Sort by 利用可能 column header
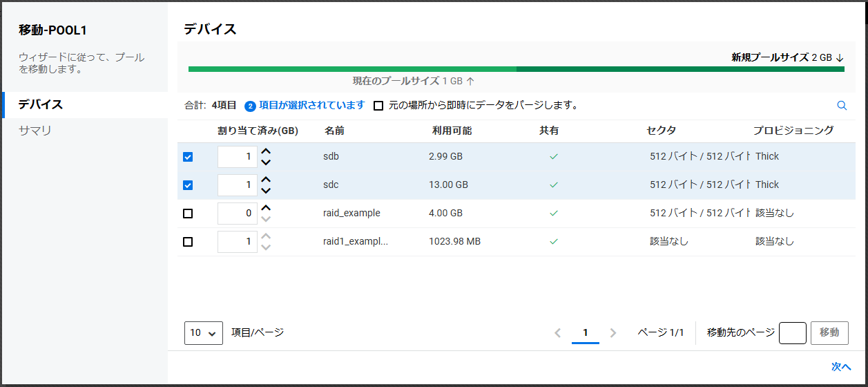Viewport: 868px width, 387px height. pos(452,131)
